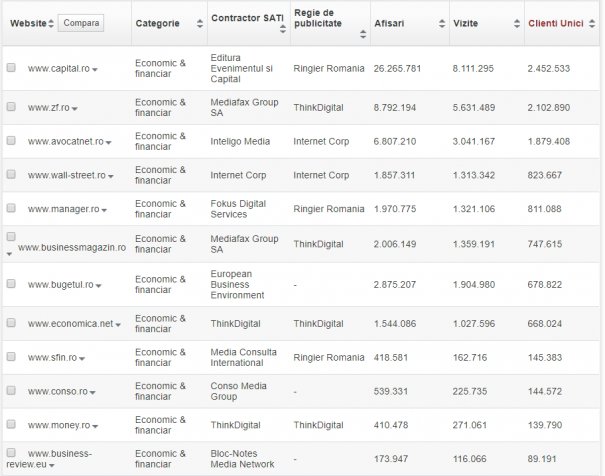Image resolution: width=605 pixels, height=476 pixels.
Task: Open the www.wall-street.ro dropdown arrow
Action: (x=109, y=177)
